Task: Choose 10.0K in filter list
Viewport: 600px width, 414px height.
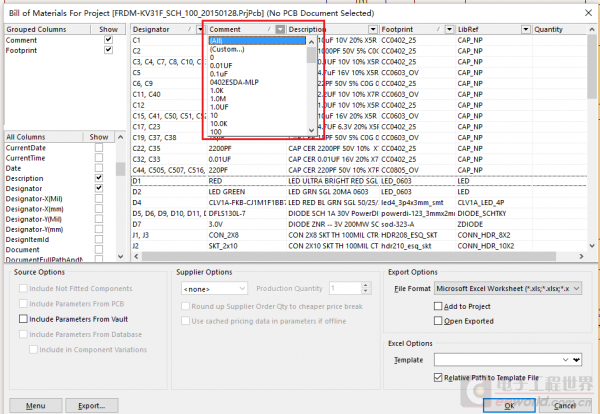Action: tap(218, 124)
